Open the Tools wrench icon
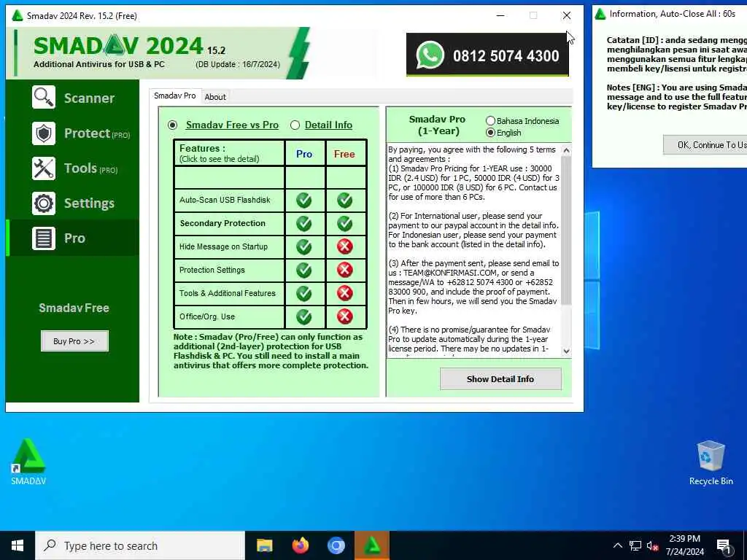Screen dimensions: 747x560 point(44,168)
